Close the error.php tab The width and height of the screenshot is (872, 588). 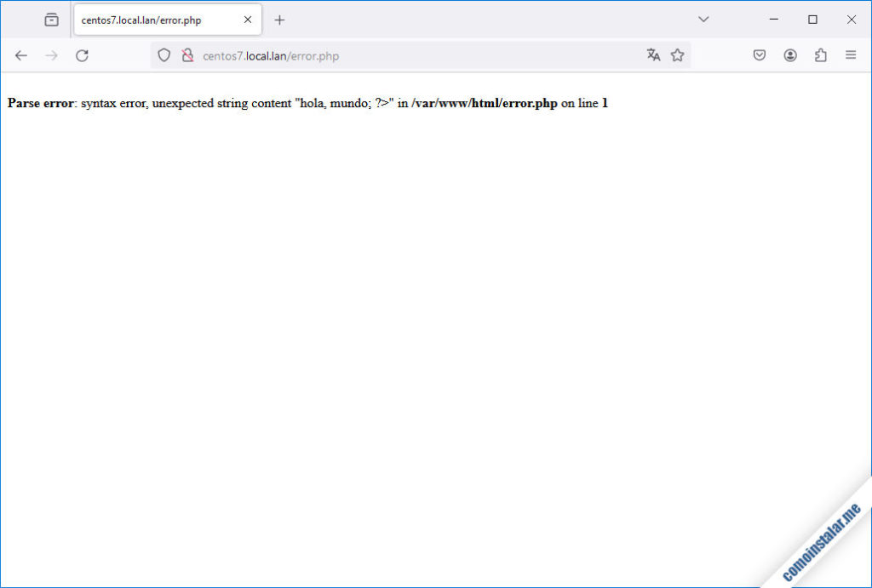click(248, 20)
